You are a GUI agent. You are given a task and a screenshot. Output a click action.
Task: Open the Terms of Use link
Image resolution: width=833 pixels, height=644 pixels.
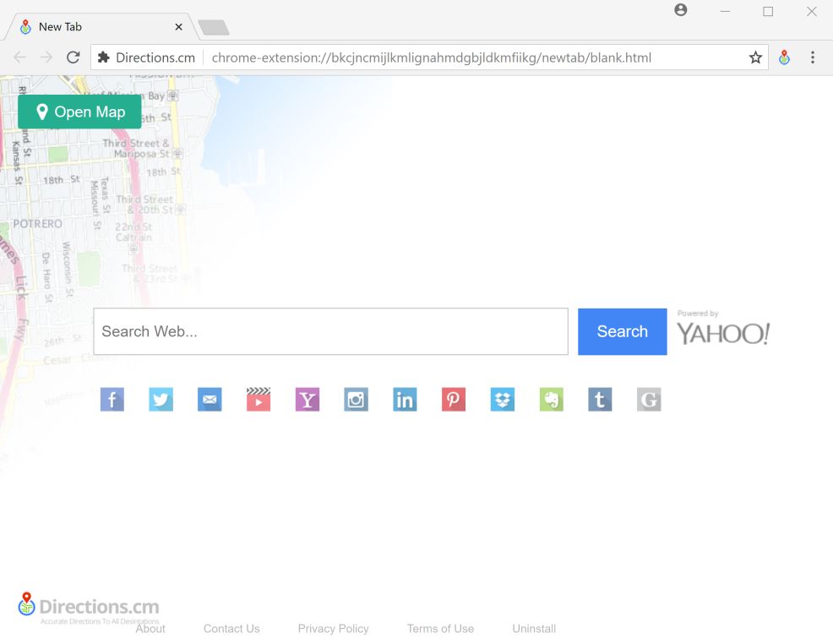(x=440, y=629)
